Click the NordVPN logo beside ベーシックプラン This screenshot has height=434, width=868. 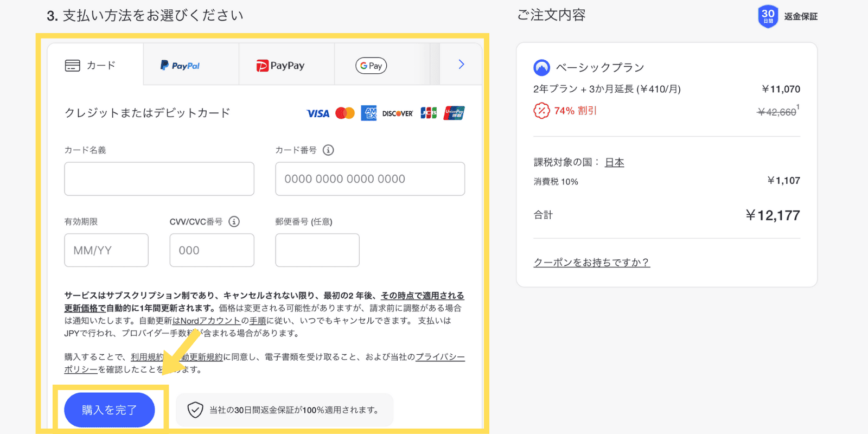(x=542, y=67)
